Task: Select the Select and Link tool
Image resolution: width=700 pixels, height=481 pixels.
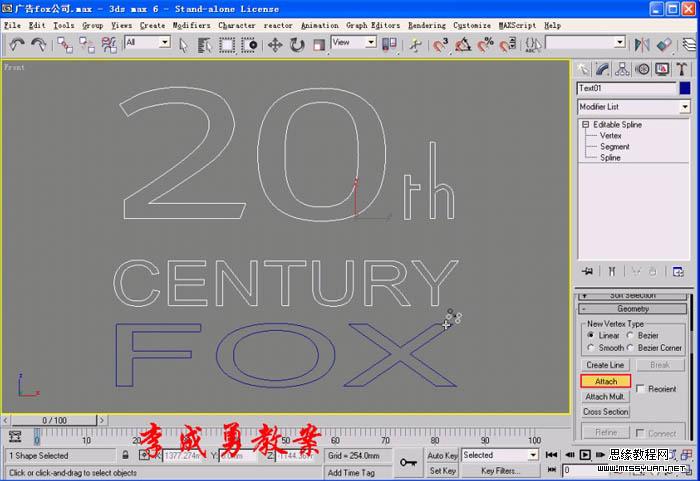Action: [x=65, y=45]
